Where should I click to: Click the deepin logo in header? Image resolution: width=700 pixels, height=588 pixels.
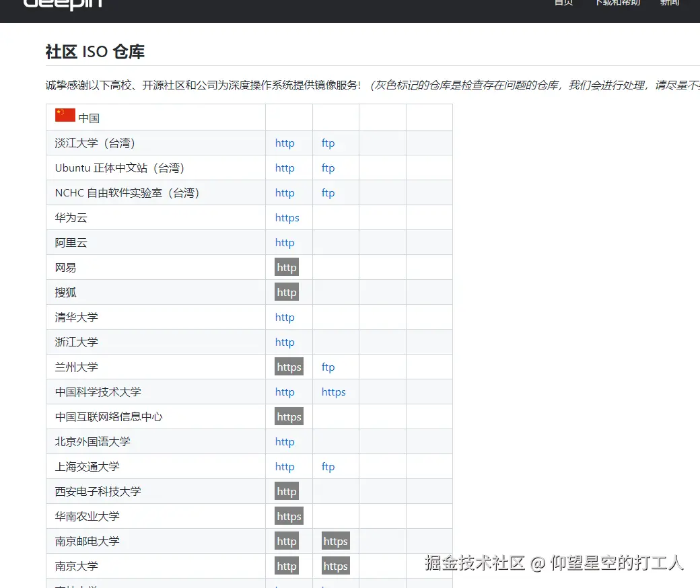[x=63, y=4]
